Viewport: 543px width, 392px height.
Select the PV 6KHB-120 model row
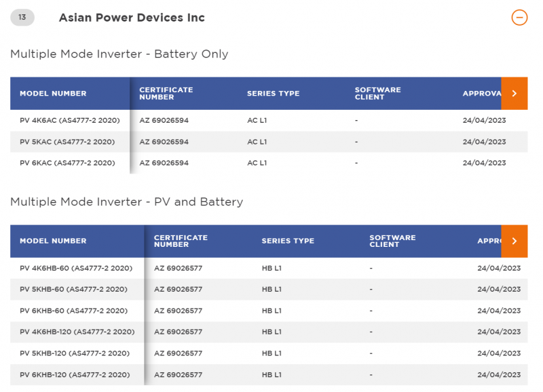(x=75, y=374)
